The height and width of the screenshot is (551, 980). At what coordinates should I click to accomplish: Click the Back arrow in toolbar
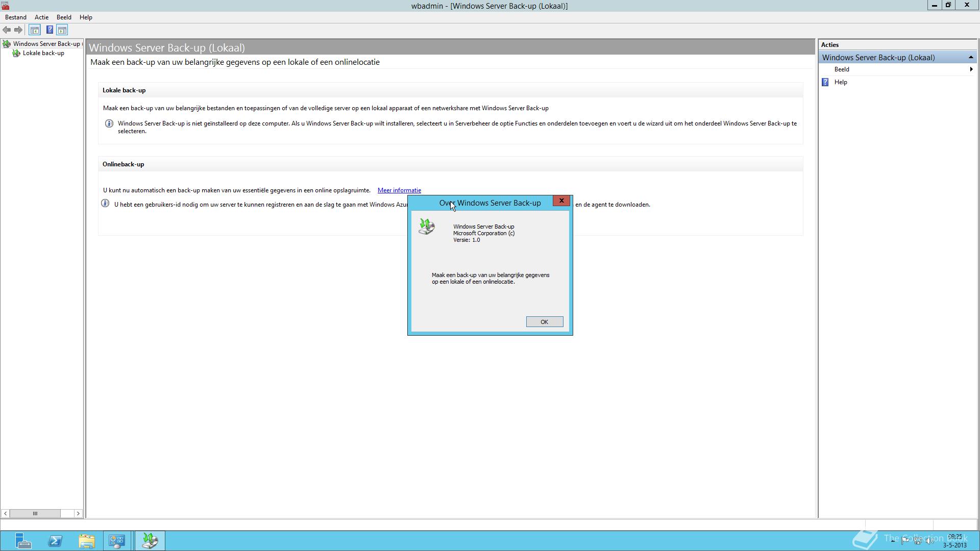[7, 30]
